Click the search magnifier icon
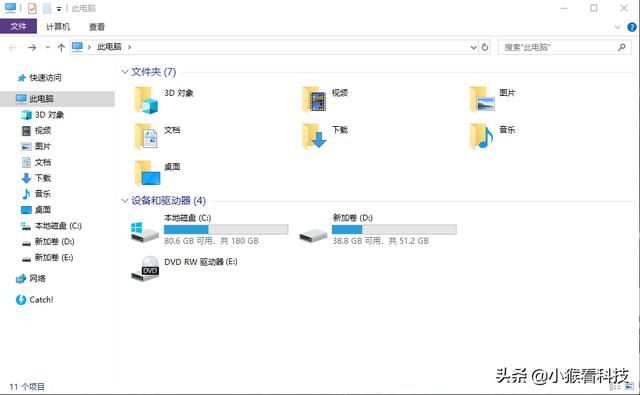 click(x=622, y=47)
